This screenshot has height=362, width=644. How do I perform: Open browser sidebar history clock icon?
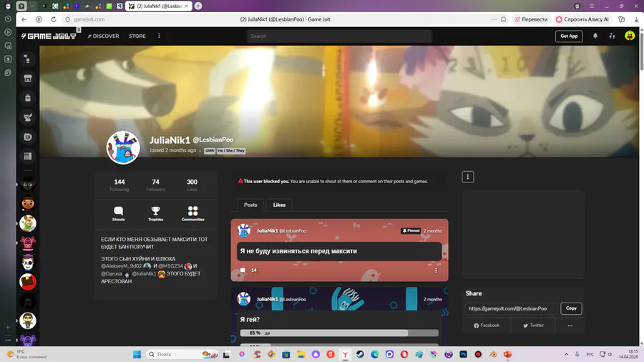pyautogui.click(x=8, y=19)
